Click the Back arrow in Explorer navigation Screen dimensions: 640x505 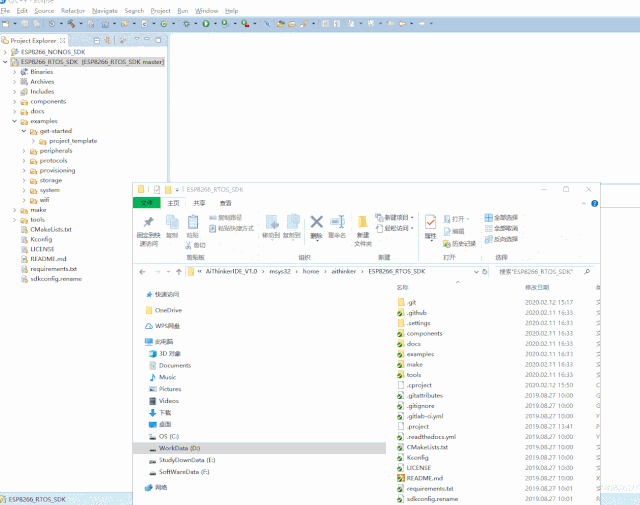click(142, 272)
